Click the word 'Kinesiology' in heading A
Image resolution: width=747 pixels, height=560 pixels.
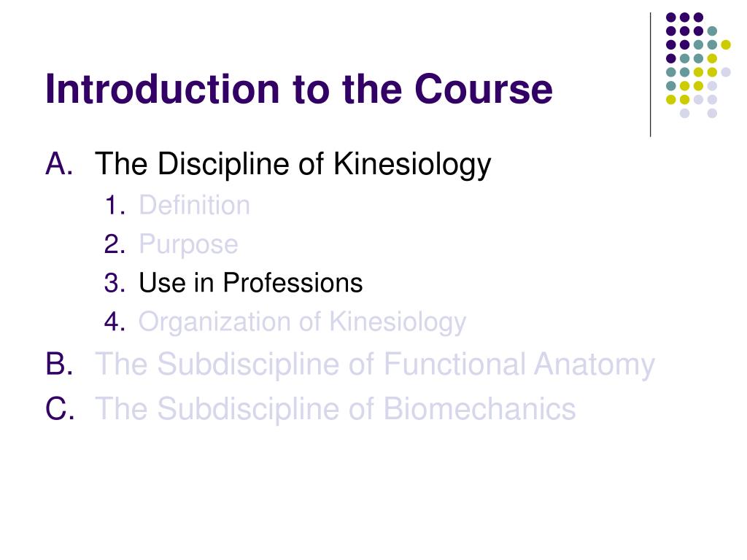tap(412, 165)
